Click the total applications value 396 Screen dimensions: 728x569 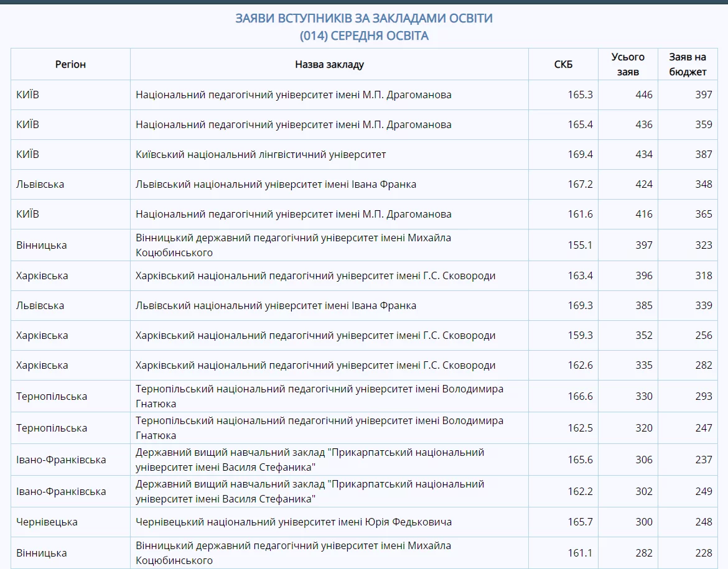pyautogui.click(x=644, y=275)
